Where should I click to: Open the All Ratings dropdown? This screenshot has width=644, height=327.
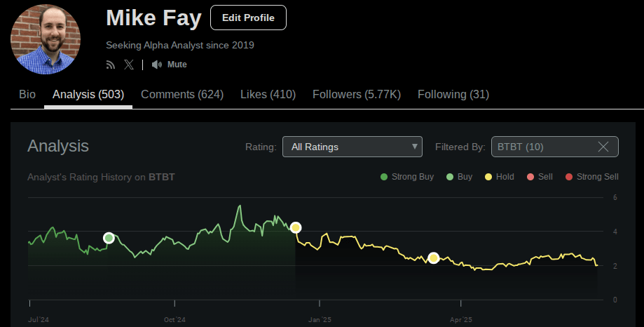coord(352,147)
